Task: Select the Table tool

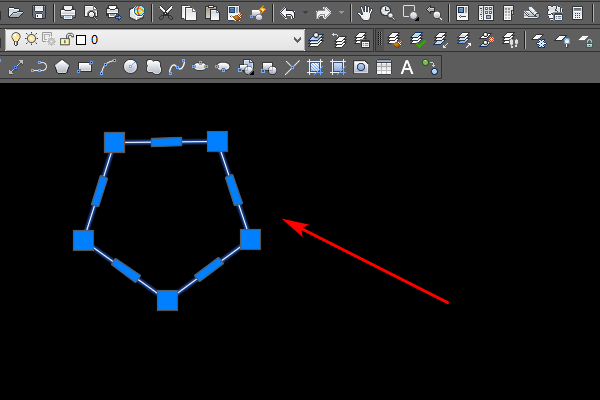Action: coord(384,67)
